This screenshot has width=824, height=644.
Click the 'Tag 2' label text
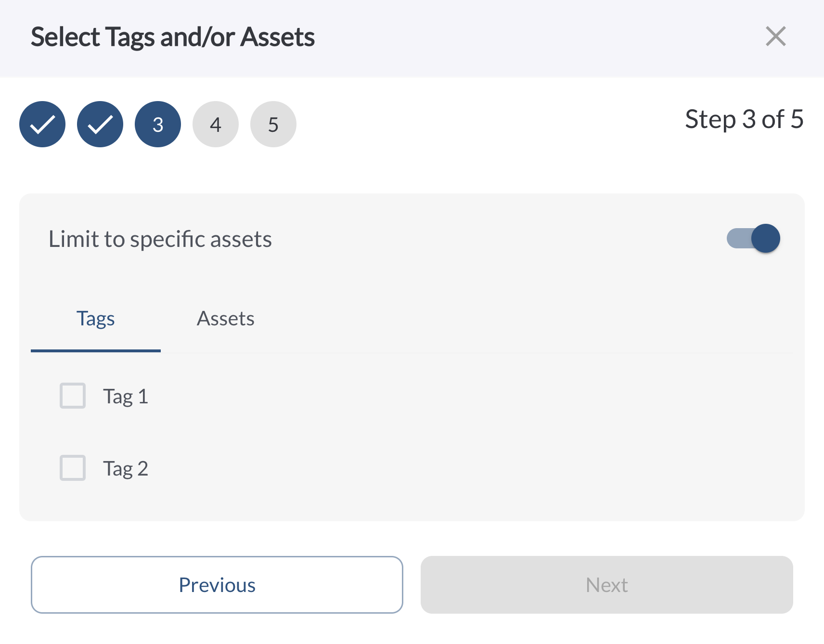[126, 469]
